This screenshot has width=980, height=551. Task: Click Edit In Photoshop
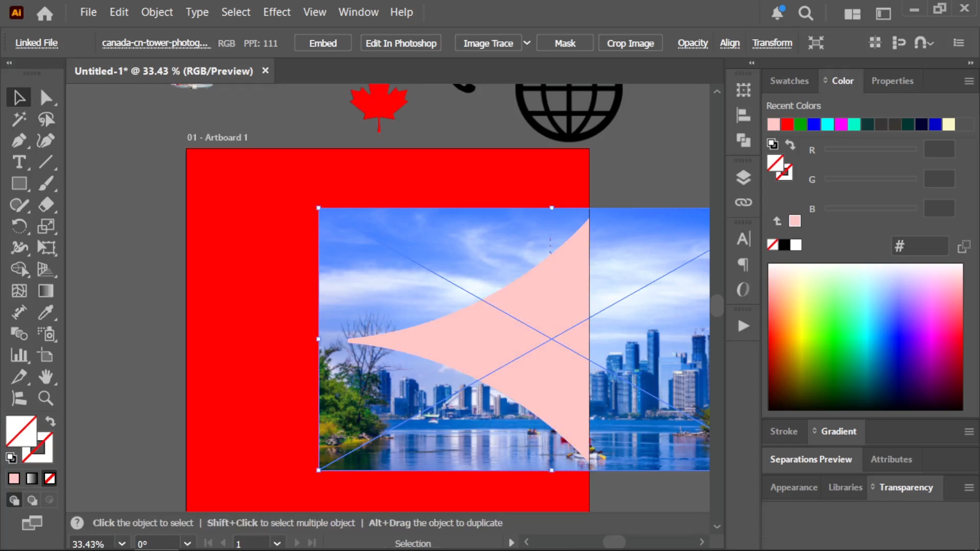coord(401,43)
